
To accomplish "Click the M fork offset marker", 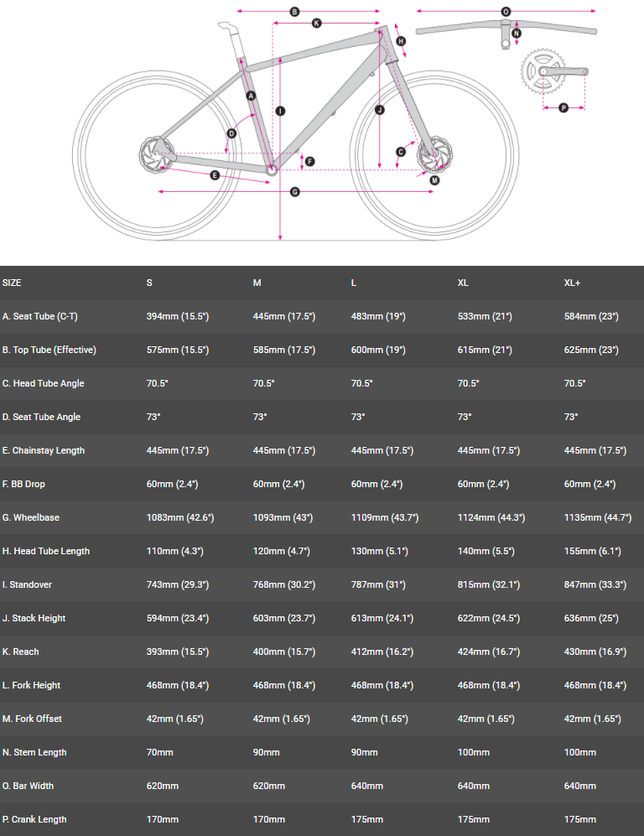I will tap(434, 179).
